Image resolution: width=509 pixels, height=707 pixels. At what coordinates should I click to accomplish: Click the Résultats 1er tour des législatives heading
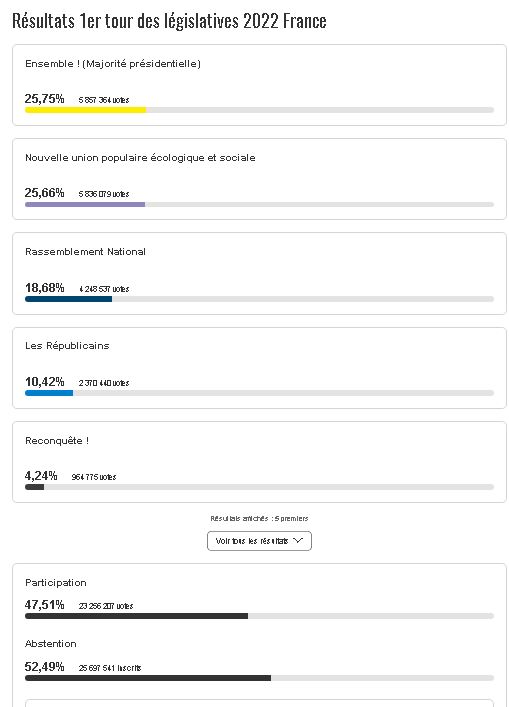point(169,21)
